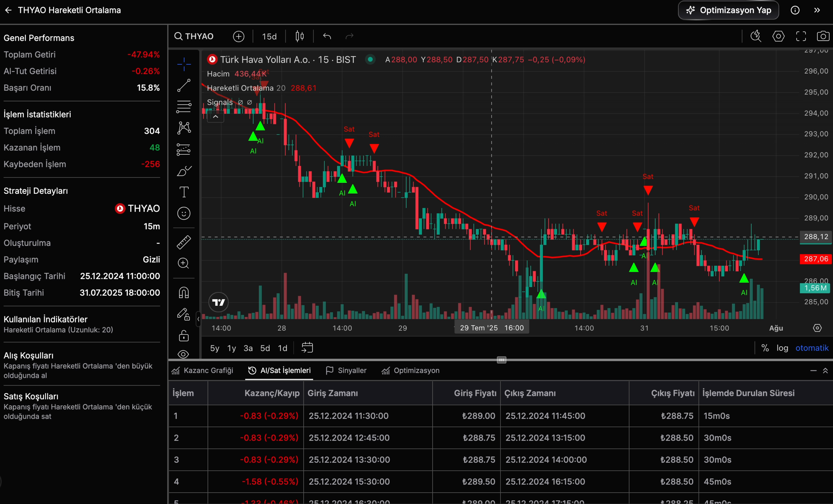Image resolution: width=833 pixels, height=504 pixels.
Task: Click the THYAO symbol search field
Action: pyautogui.click(x=194, y=36)
